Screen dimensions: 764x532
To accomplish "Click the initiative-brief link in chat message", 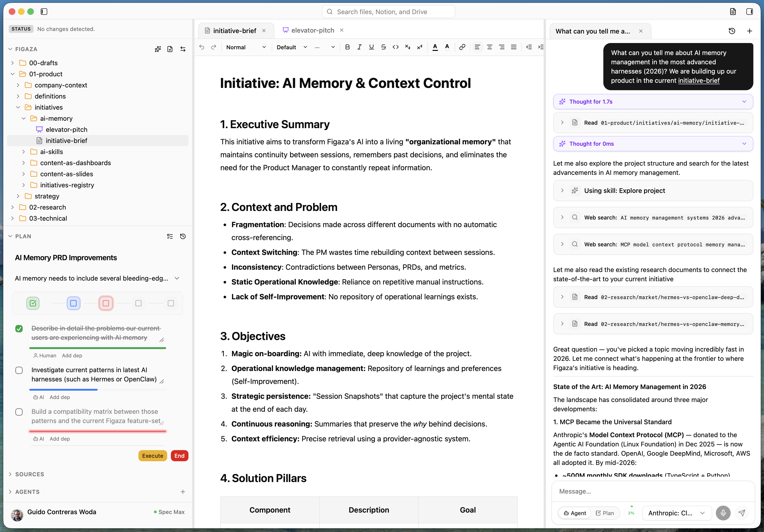I will tap(698, 80).
